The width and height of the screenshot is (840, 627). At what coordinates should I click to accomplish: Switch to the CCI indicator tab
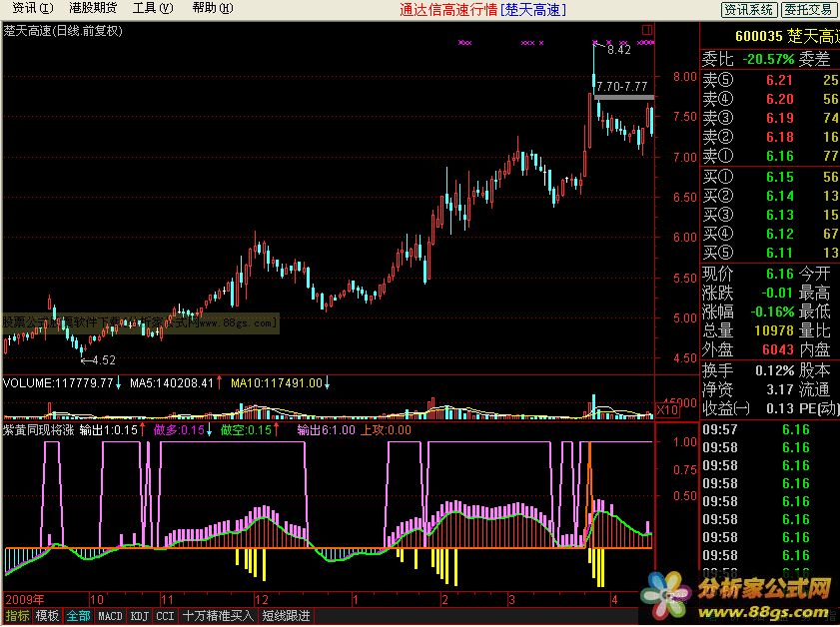click(x=165, y=616)
